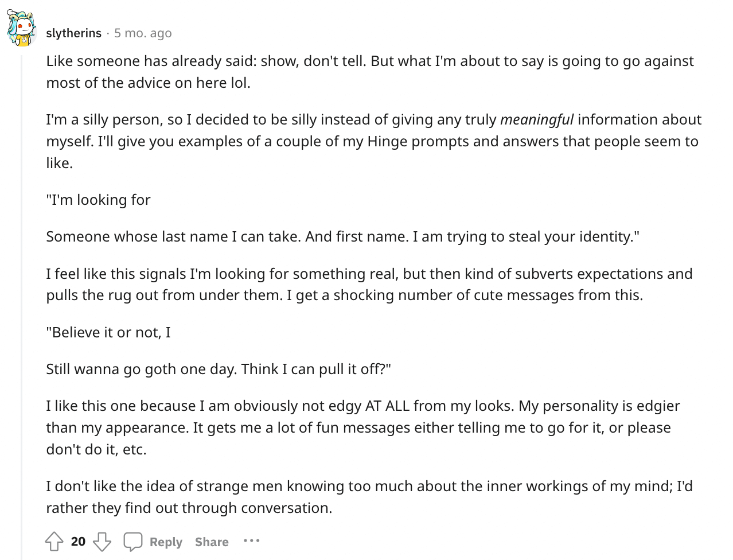Viewport: 733px width, 560px height.
Task: Click the three-dot more options menu
Action: (251, 541)
